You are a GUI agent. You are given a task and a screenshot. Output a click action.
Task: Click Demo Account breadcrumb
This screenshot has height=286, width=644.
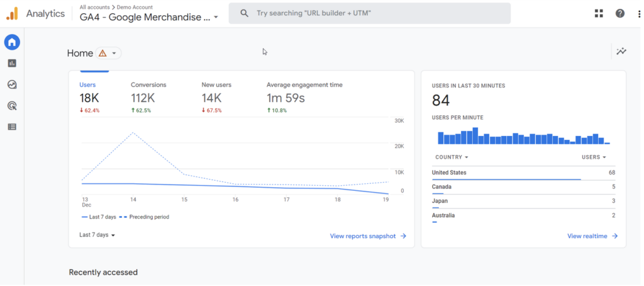click(134, 7)
